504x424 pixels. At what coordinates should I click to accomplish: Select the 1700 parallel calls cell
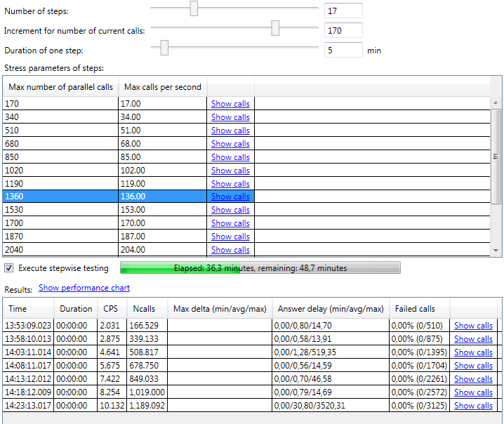point(60,223)
